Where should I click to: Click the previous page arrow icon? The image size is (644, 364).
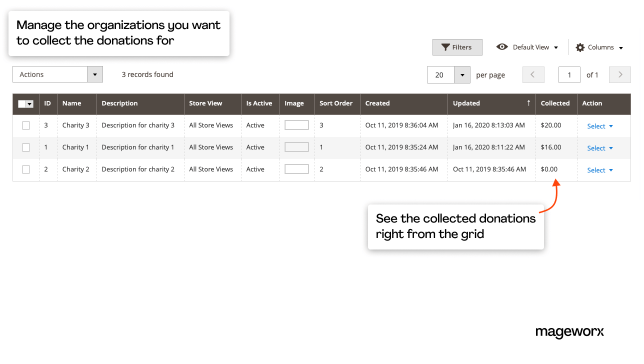click(x=533, y=74)
